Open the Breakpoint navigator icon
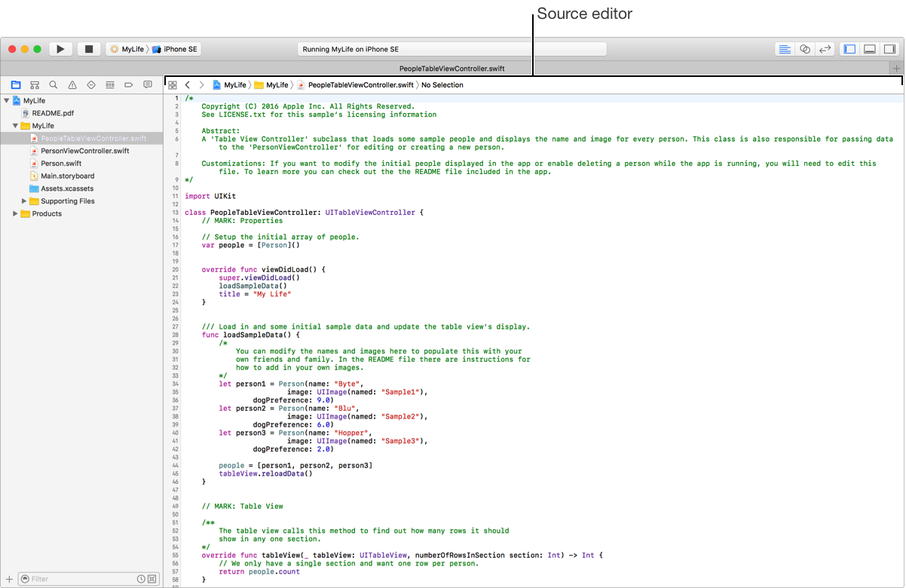The width and height of the screenshot is (906, 588). point(129,85)
